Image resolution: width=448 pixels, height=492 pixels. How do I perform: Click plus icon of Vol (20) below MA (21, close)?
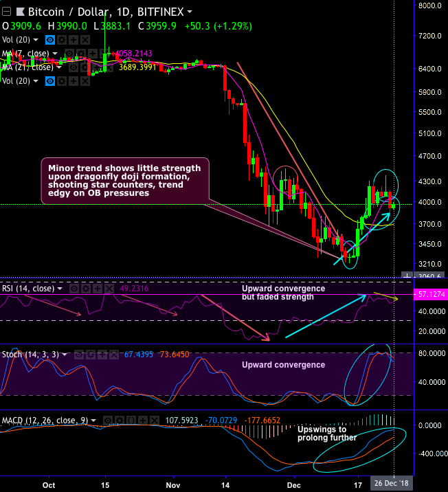(x=74, y=81)
